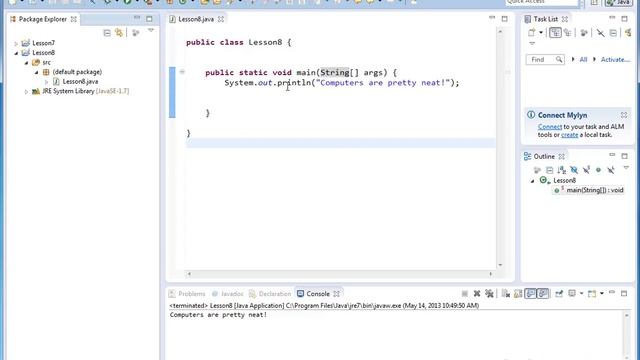The image size is (640, 360).
Task: Select Lesson8 project in Package Explorer
Action: tap(43, 53)
